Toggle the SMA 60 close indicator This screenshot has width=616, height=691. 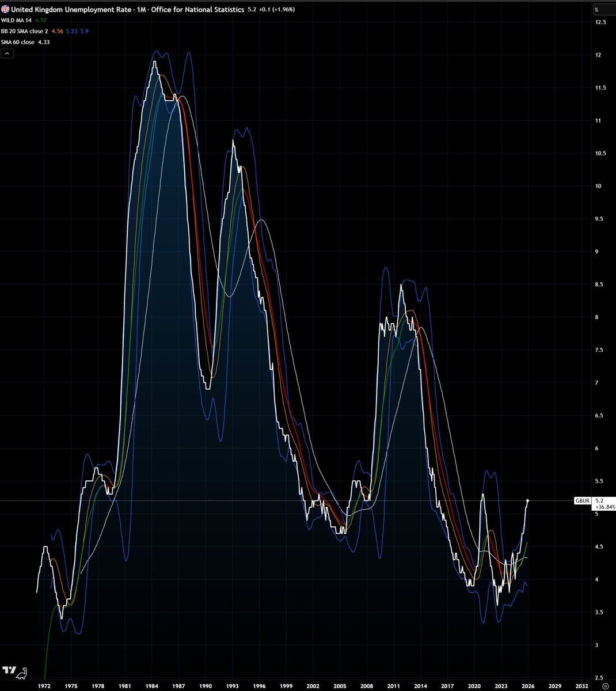tap(17, 42)
